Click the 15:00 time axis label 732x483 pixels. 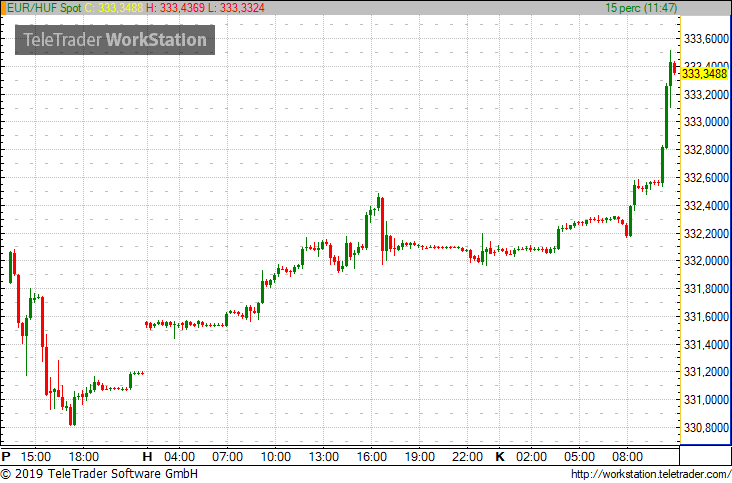pyautogui.click(x=36, y=456)
